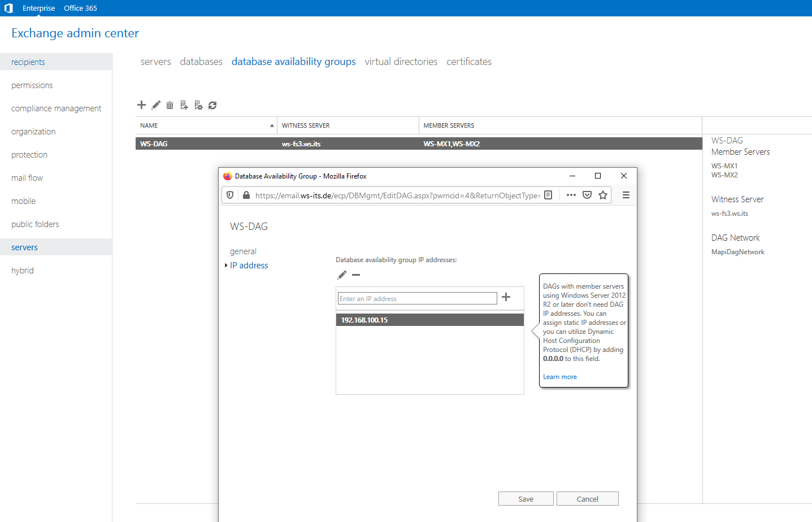Toggle Firefox reader view icon

548,195
